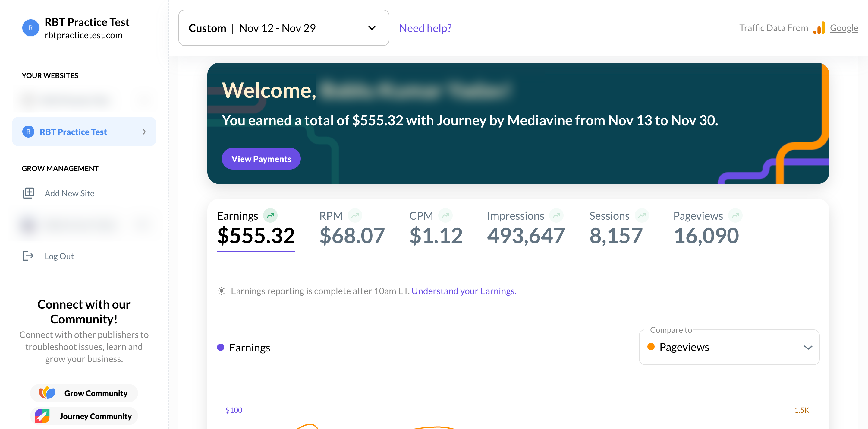Click the R avatar in the RBT Practice Test sidebar row
Viewport: 868px width, 429px height.
click(28, 132)
